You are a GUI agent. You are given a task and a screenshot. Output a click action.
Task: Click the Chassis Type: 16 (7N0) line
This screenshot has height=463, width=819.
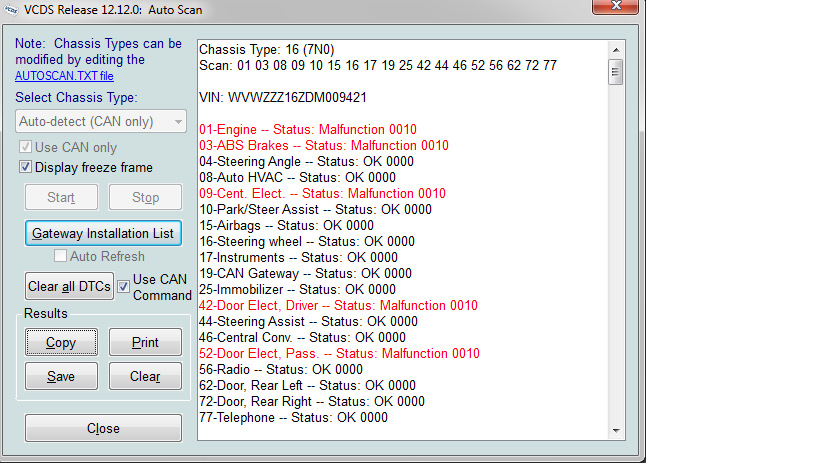[x=266, y=50]
